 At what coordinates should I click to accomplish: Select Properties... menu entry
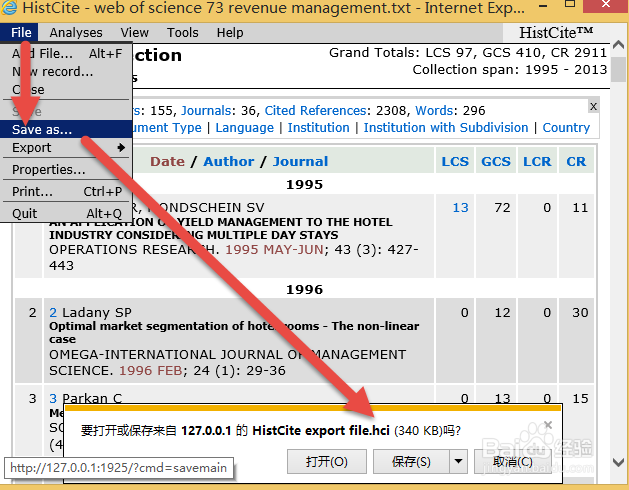pos(66,169)
